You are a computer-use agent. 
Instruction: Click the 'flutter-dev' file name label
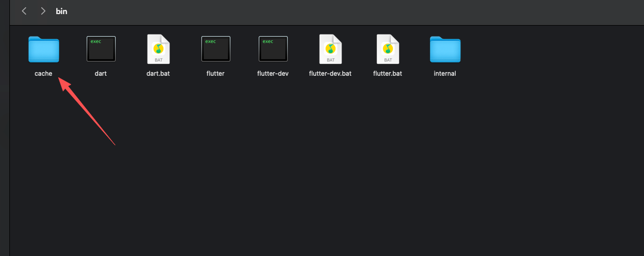click(x=273, y=74)
